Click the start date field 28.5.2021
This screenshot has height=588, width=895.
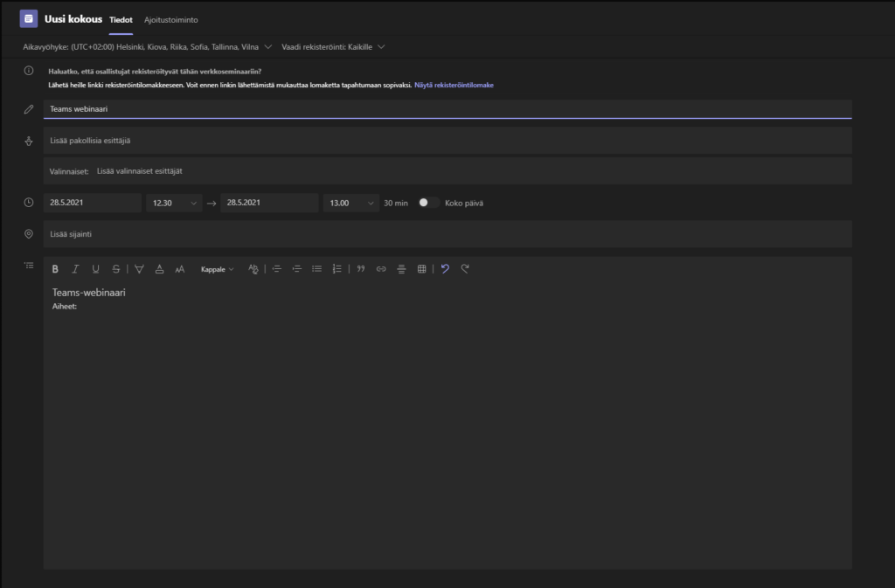[92, 203]
